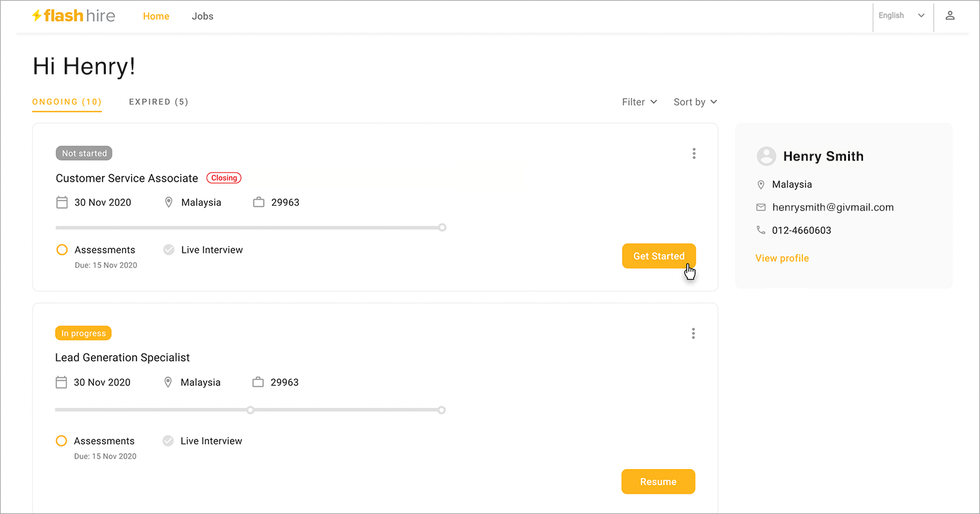The width and height of the screenshot is (980, 514).
Task: Click Henry Smith's profile avatar
Action: click(x=766, y=156)
